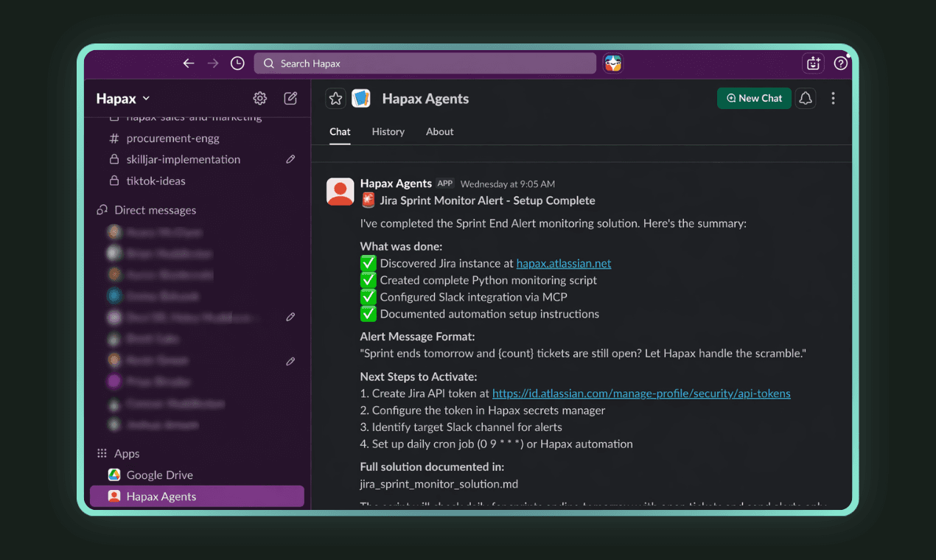
Task: Click the New Chat button
Action: [754, 98]
